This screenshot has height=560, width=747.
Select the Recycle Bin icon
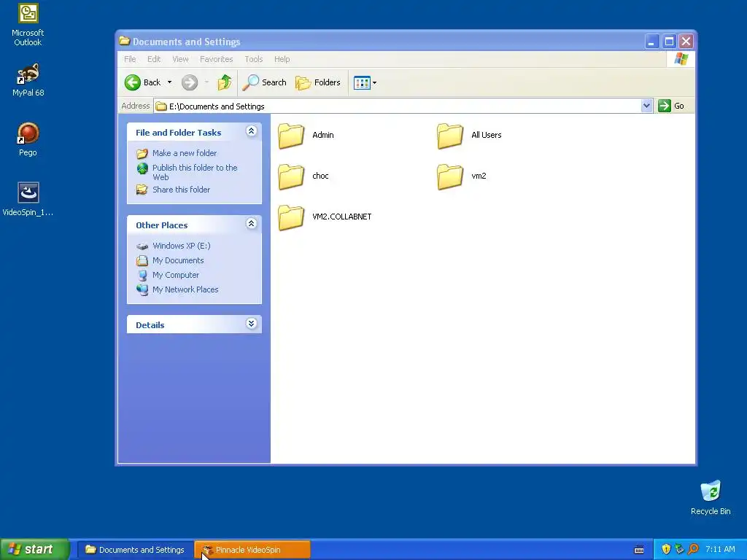pos(711,497)
